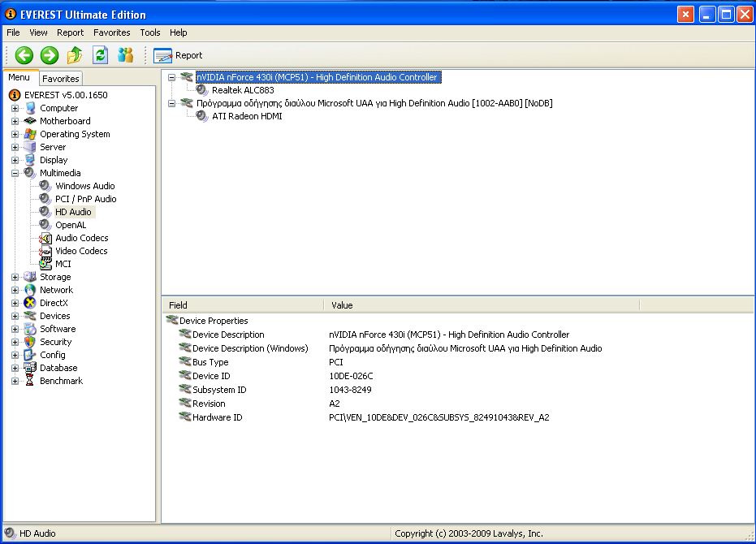The height and width of the screenshot is (544, 756).
Task: Select the Device ID value 10DE-026C
Action: point(351,376)
